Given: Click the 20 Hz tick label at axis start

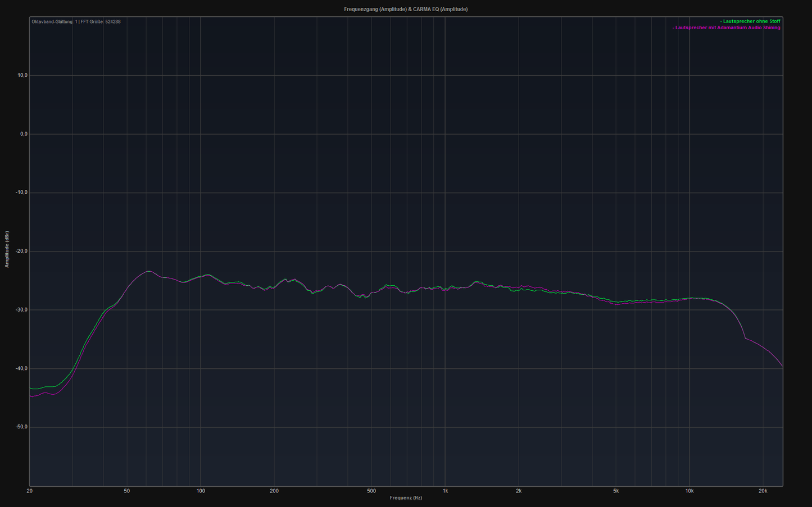Looking at the screenshot, I should [29, 491].
